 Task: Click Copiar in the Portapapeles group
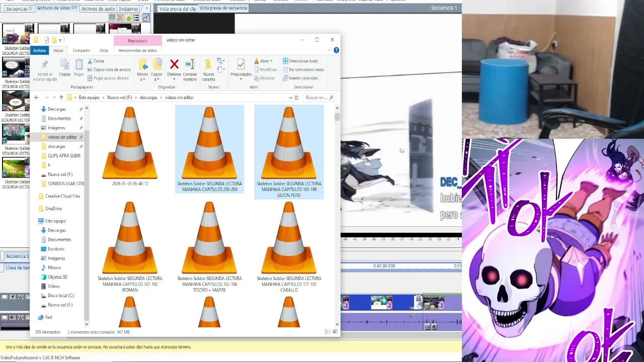(x=65, y=67)
